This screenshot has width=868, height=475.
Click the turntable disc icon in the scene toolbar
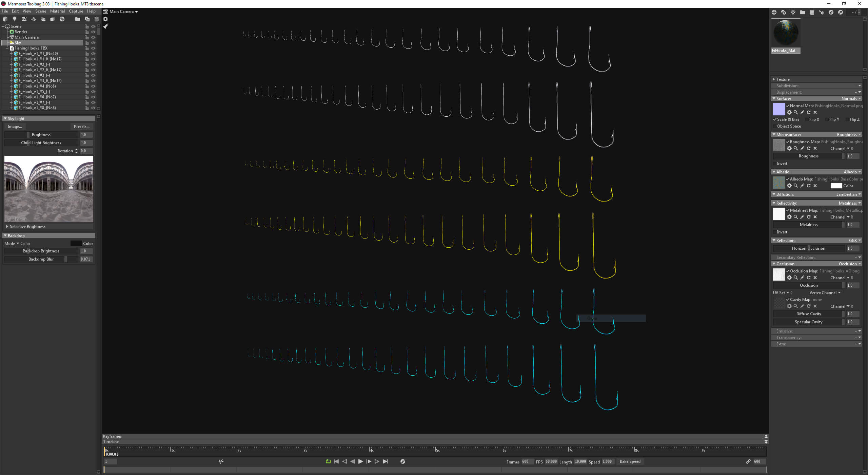[62, 19]
